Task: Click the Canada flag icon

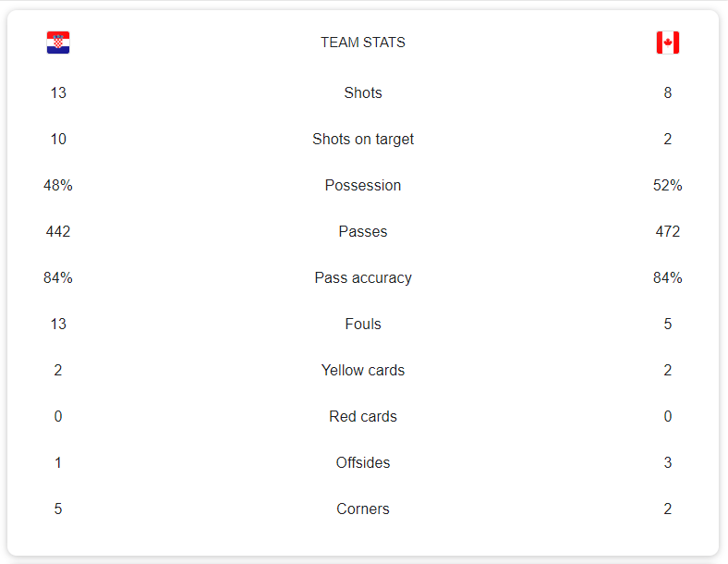Action: click(668, 43)
